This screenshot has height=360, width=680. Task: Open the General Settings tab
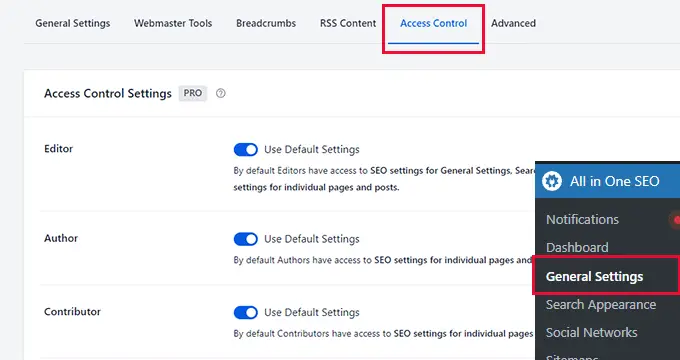(x=72, y=23)
